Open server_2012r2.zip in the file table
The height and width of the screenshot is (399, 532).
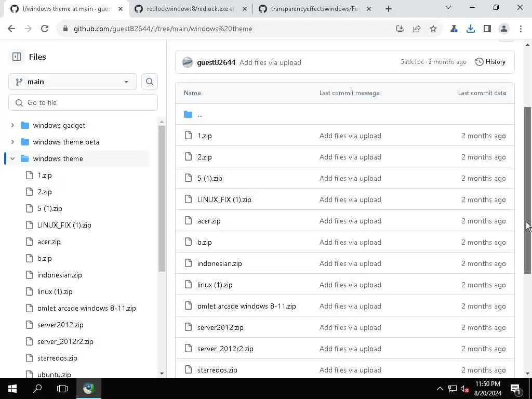[x=225, y=349]
